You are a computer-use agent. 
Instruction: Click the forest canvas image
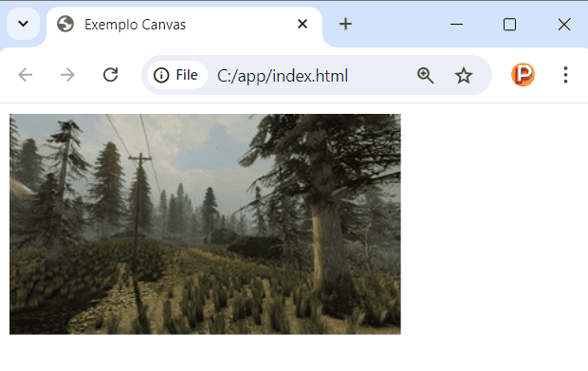pyautogui.click(x=205, y=224)
